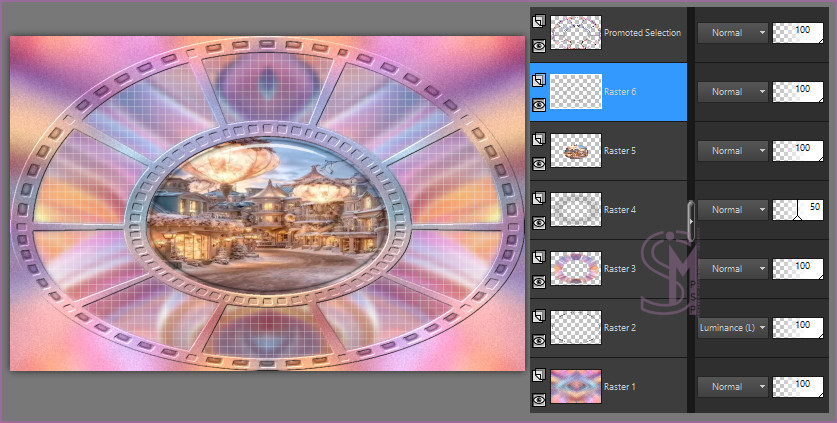Click the layer type icon beside Raster 5
Viewport: 837px width, 423px height.
(x=540, y=139)
